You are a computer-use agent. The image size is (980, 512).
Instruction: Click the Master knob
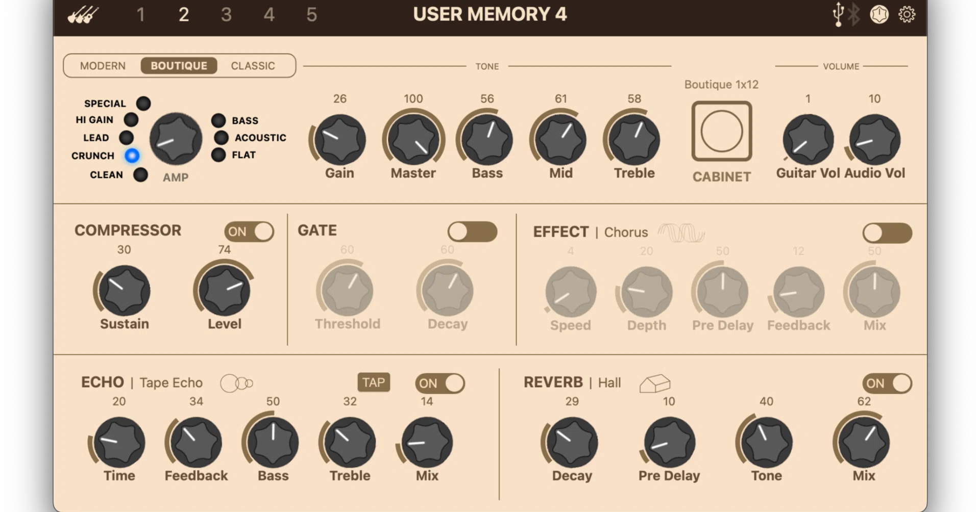(x=413, y=139)
